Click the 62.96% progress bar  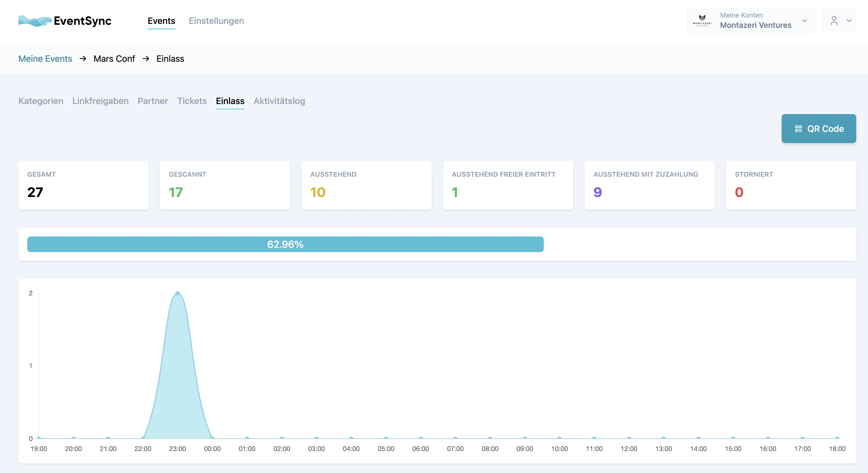point(285,244)
